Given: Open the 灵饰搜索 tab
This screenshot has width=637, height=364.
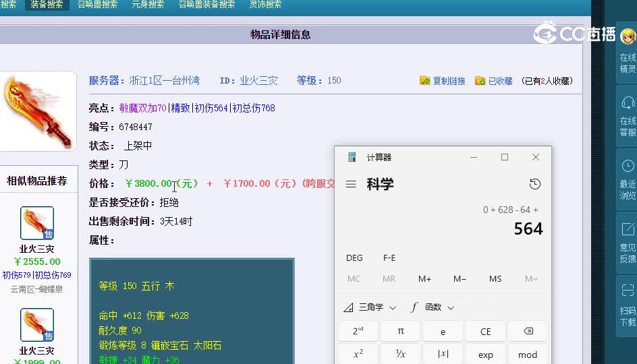Looking at the screenshot, I should click(x=265, y=5).
